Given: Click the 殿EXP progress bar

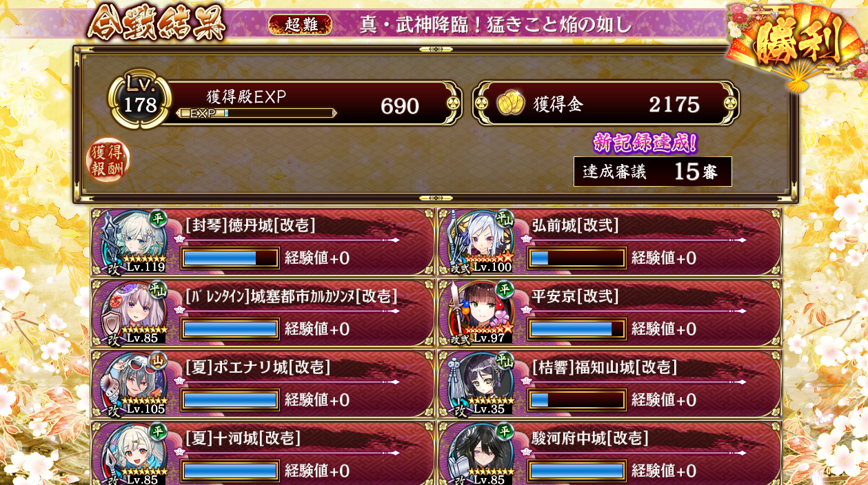Looking at the screenshot, I should tap(256, 113).
